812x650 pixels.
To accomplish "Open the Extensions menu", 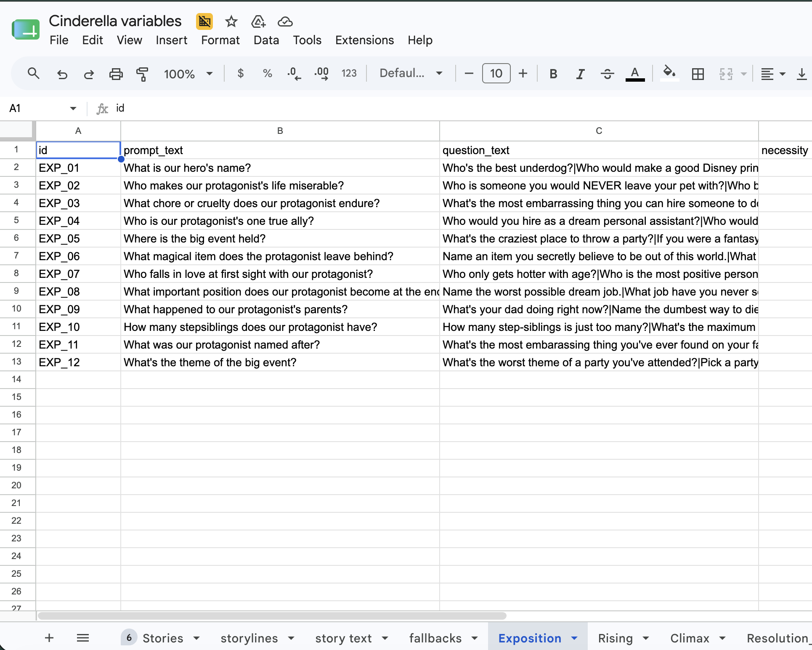I will 364,40.
